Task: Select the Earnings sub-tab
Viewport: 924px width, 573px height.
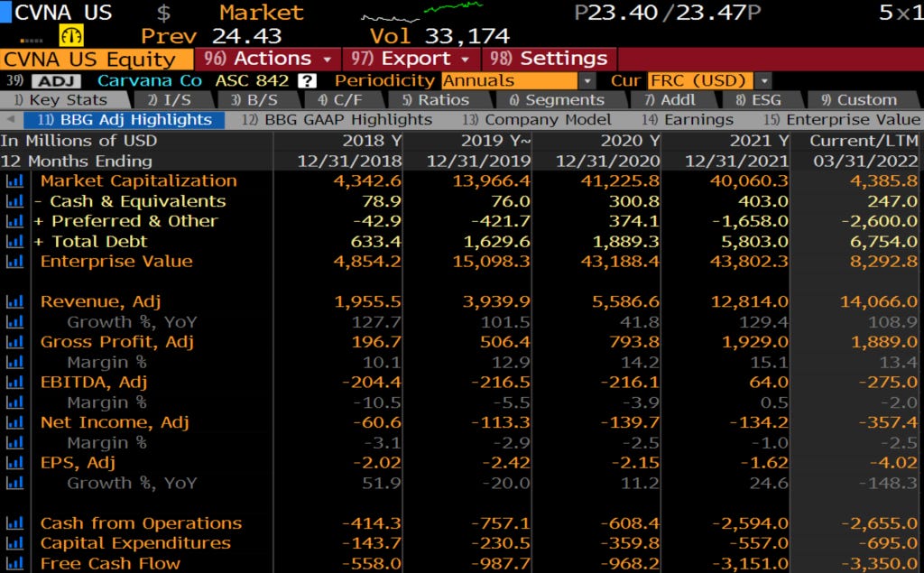Action: point(687,120)
